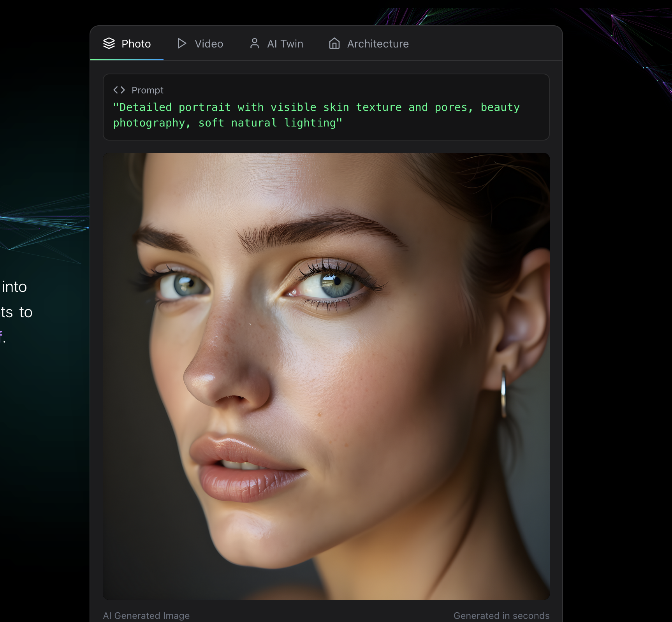Select the Photo tab
Screen dimensions: 672x622
(x=127, y=44)
